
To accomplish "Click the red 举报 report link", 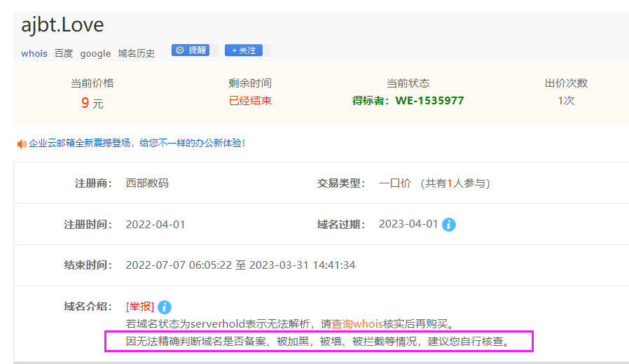I will point(140,307).
